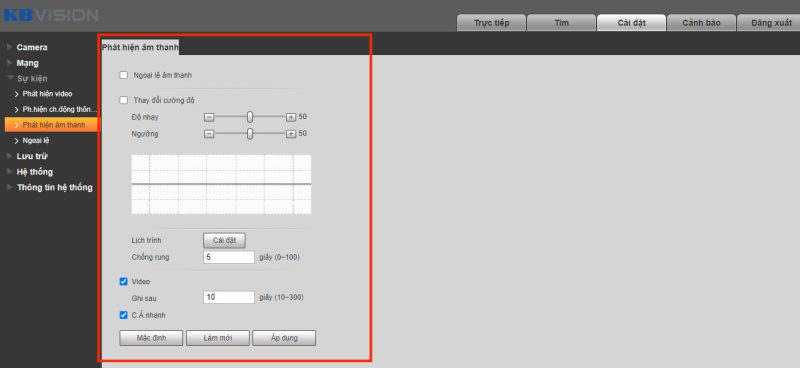
Task: Click the minus icon of Ngưỡng slider
Action: [x=209, y=134]
